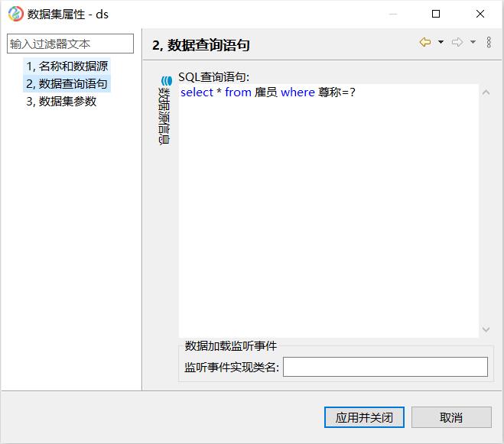Click the 'where' keyword in SQL

(x=298, y=92)
